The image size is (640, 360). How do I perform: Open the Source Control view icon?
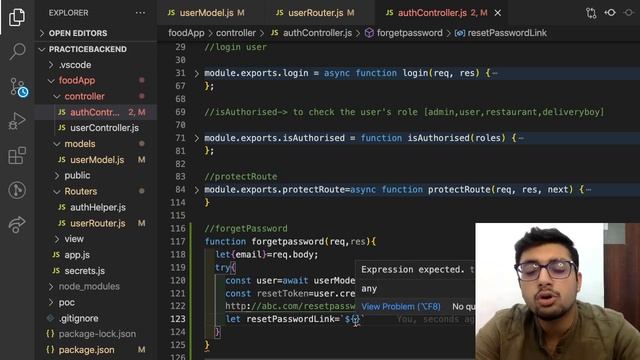pos(18,87)
